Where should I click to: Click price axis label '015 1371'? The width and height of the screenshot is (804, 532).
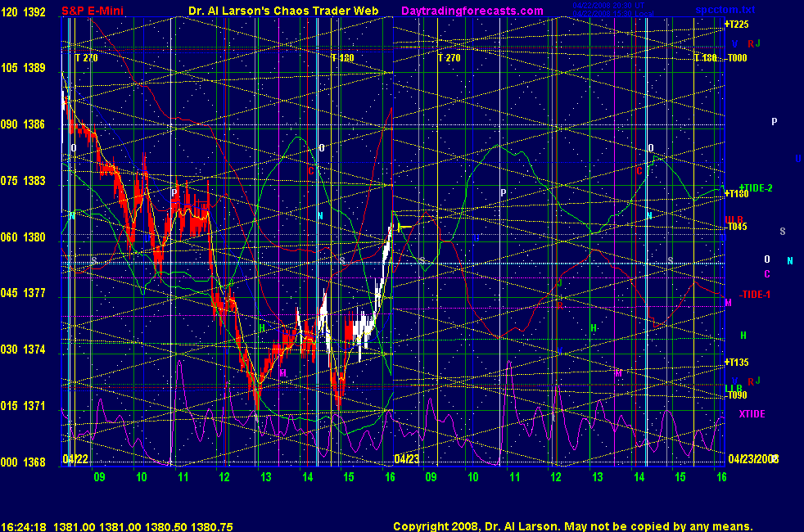[x=23, y=406]
